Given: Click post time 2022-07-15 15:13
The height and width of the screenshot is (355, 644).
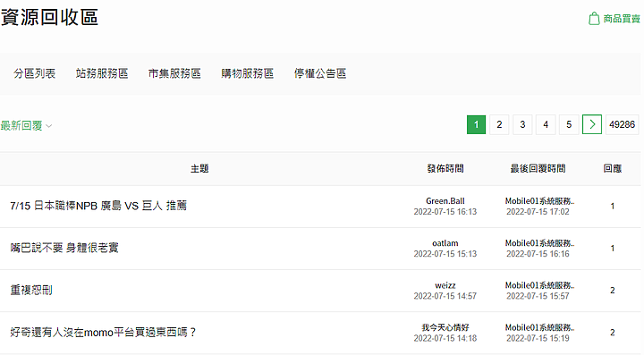Looking at the screenshot, I should click(445, 254).
